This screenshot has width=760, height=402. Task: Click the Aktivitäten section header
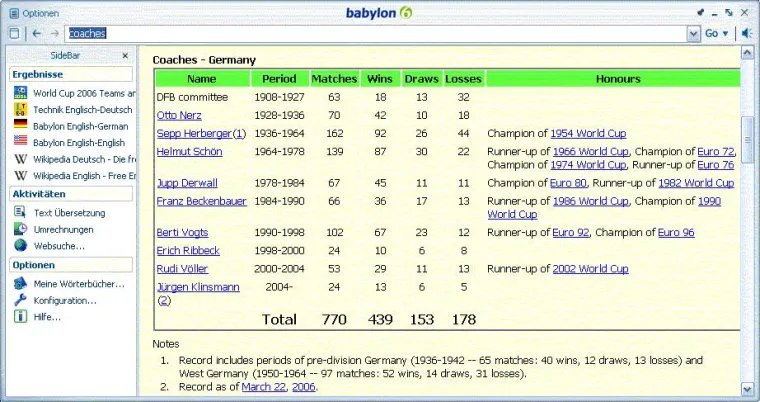[71, 193]
